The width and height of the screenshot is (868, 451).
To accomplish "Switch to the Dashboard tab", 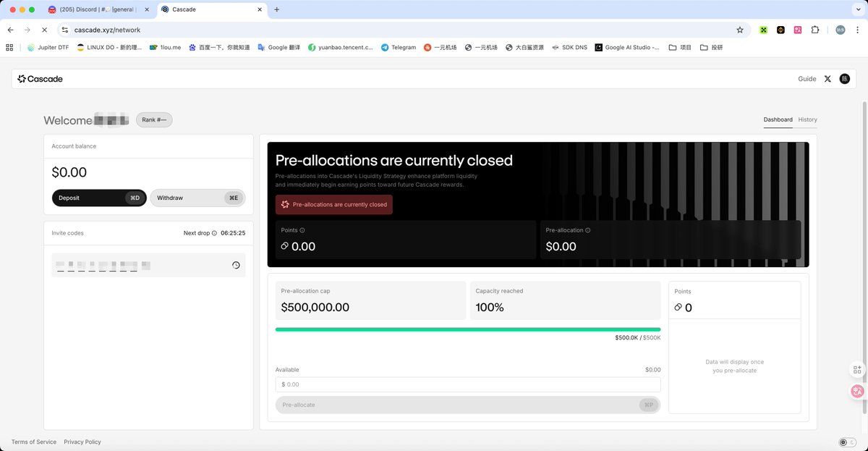I will point(778,119).
